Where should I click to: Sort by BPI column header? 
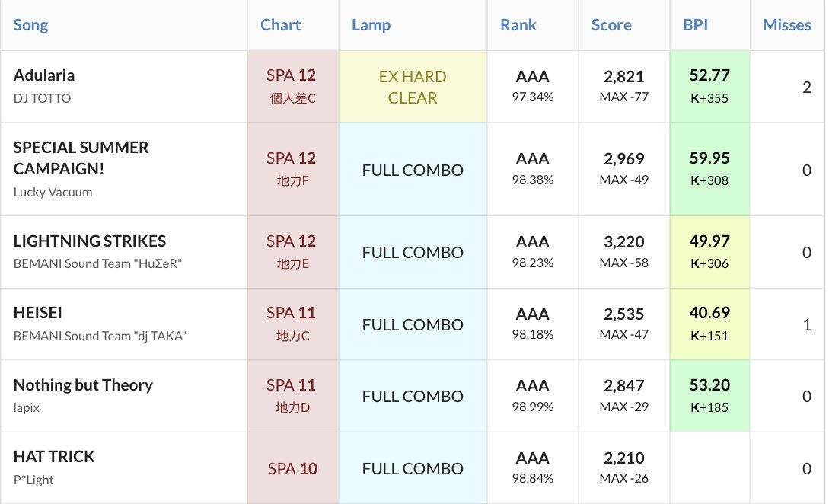click(695, 25)
